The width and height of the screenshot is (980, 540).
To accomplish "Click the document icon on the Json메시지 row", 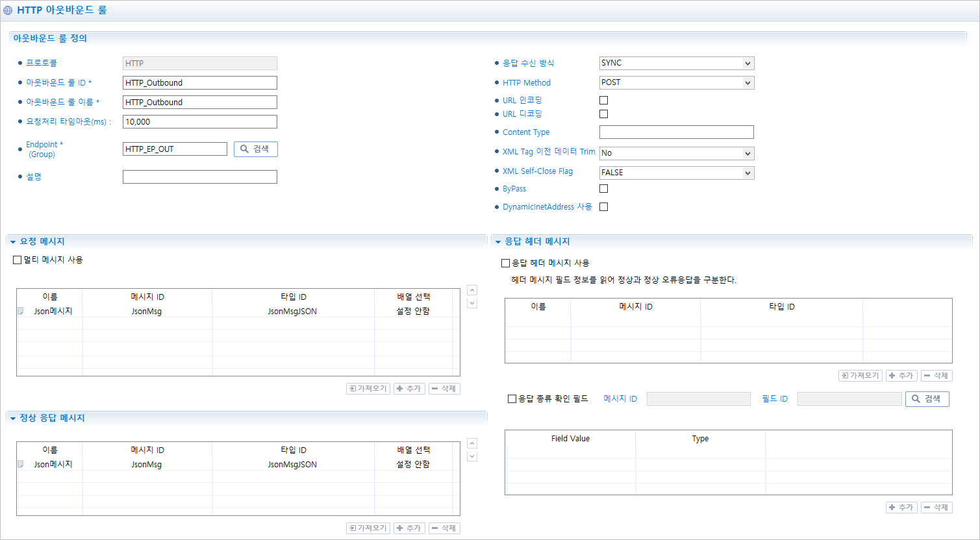I will (x=20, y=310).
